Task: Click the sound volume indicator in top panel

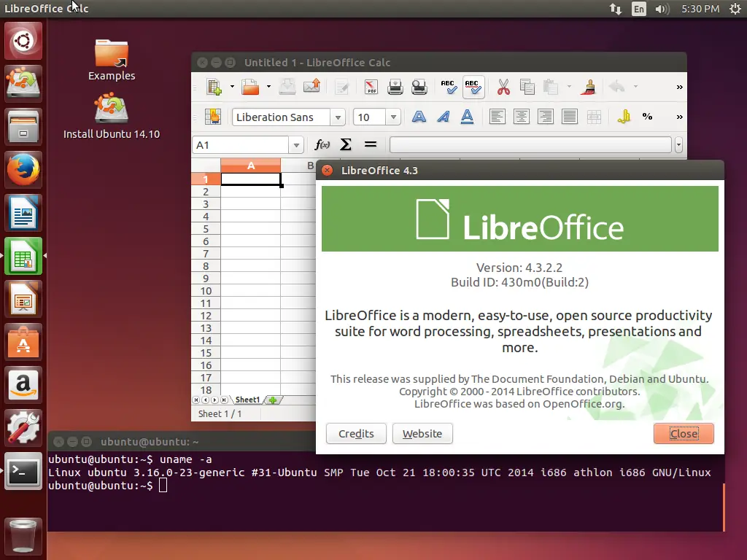Action: [x=662, y=9]
